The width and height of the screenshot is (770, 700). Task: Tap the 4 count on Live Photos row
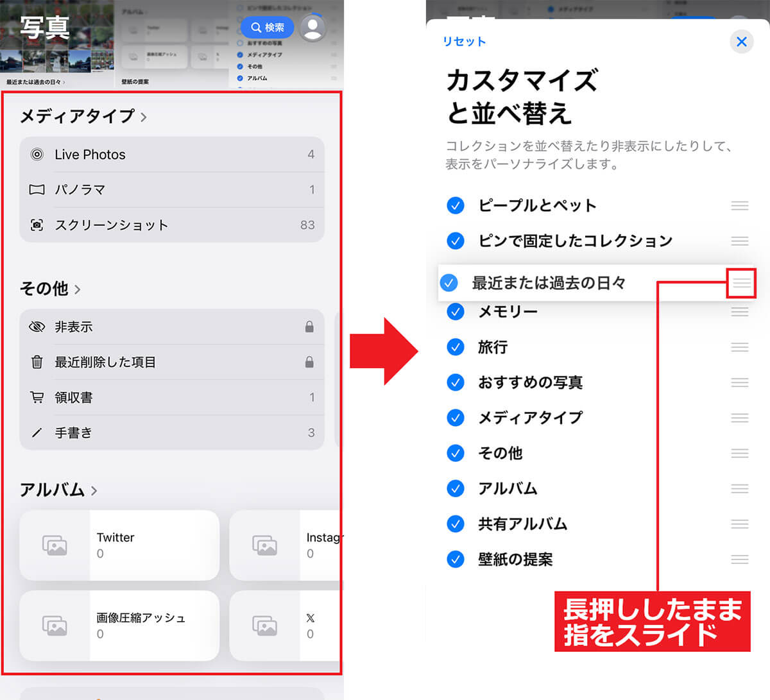311,155
